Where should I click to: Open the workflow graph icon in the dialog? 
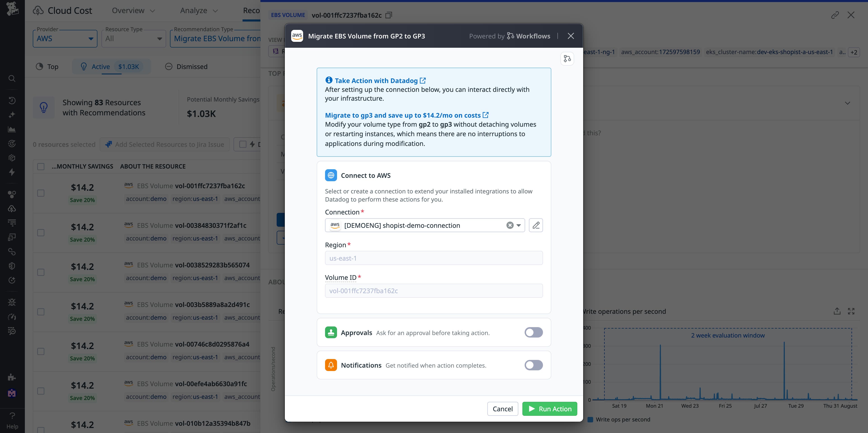point(567,58)
